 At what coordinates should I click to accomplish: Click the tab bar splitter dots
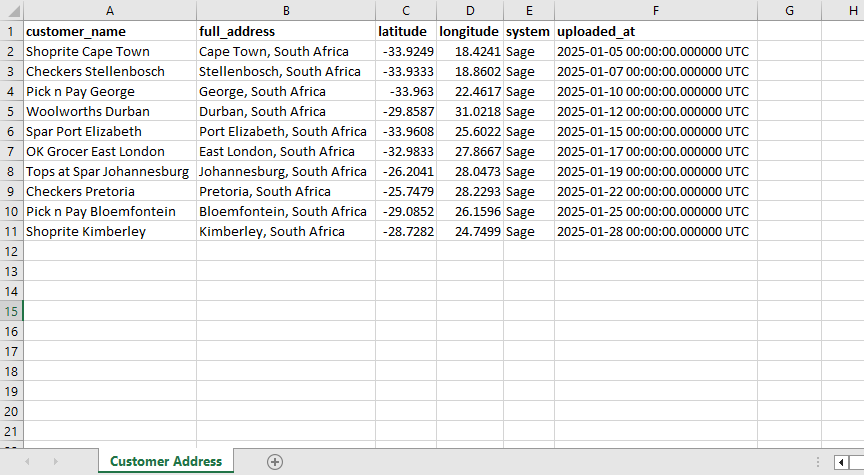[818, 462]
